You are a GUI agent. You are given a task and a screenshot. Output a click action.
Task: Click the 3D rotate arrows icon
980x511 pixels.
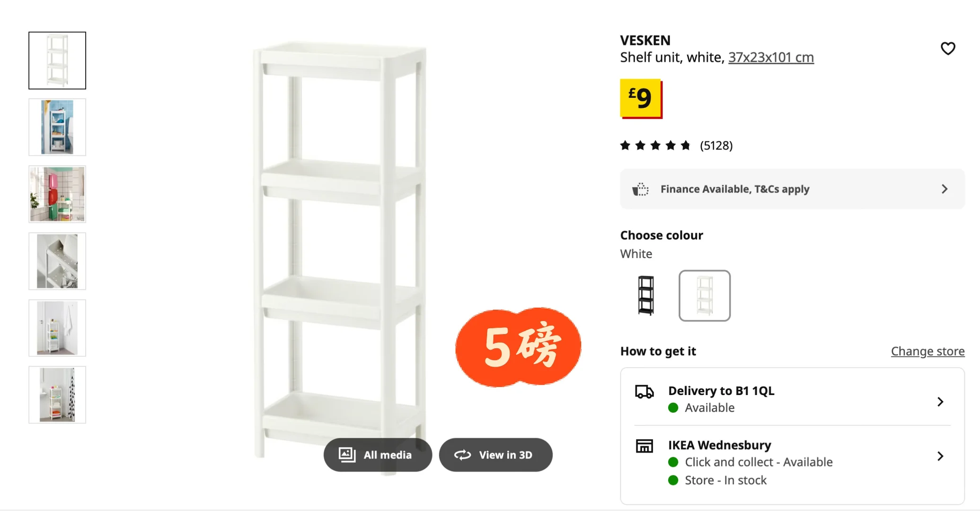[462, 455]
